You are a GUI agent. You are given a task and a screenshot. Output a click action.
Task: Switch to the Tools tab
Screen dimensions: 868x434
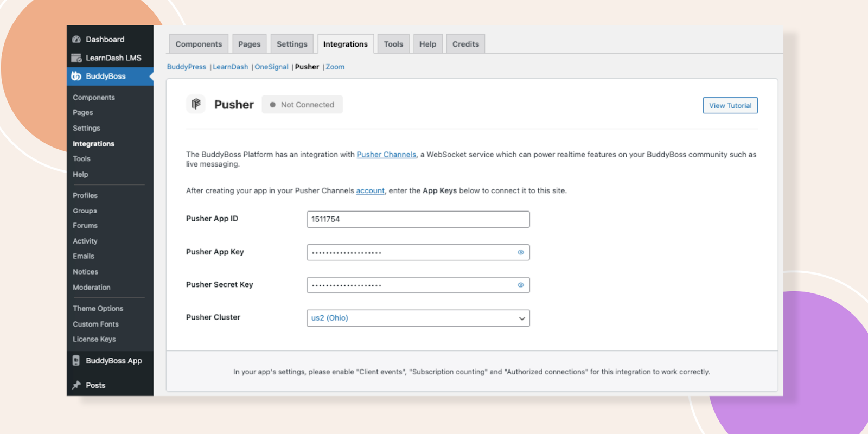tap(393, 44)
